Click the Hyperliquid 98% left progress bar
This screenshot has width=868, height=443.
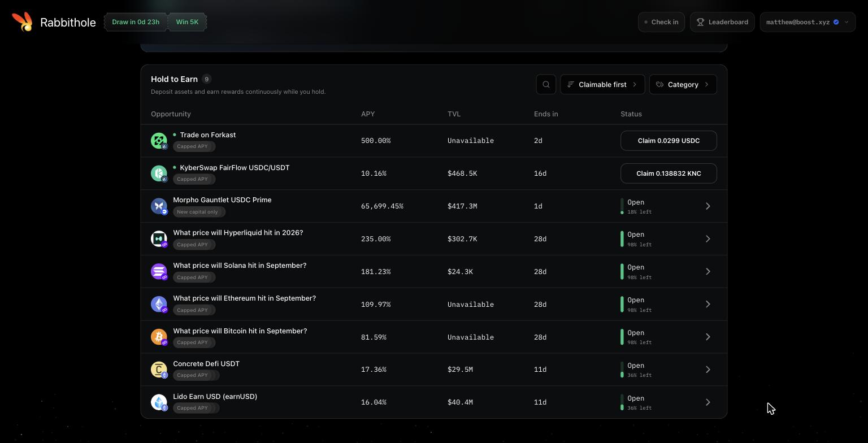coord(622,239)
